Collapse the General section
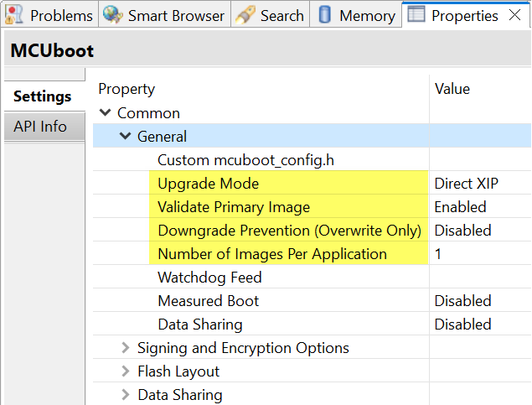Screen dimensions: 532x405 [126, 137]
